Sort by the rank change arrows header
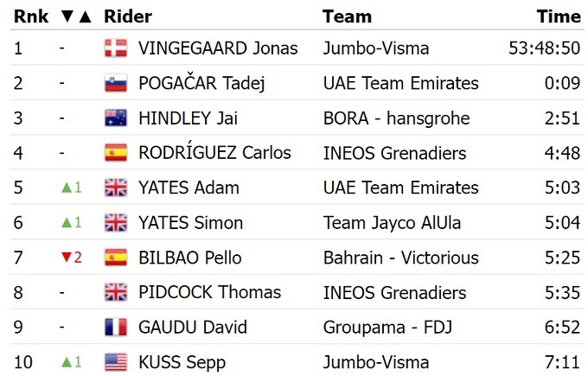Image resolution: width=588 pixels, height=376 pixels. click(x=76, y=16)
